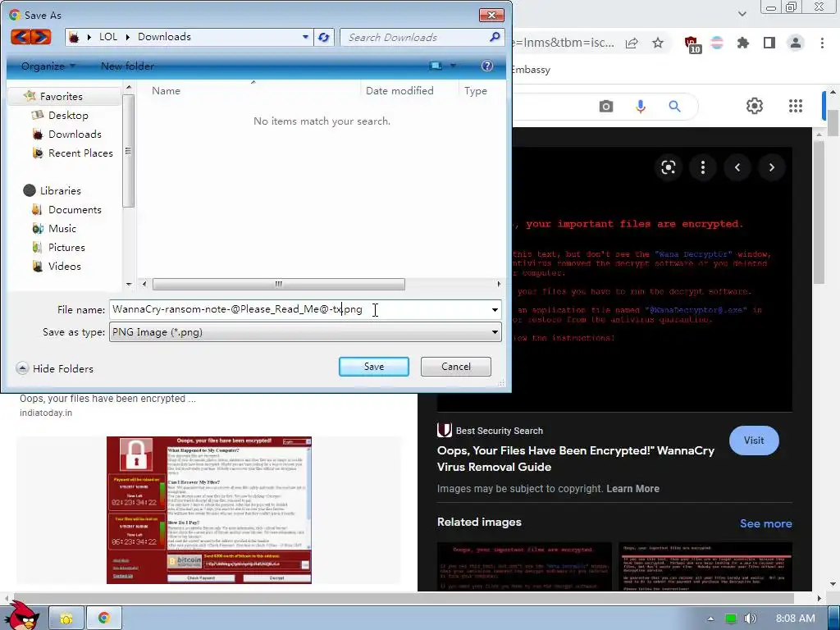Click the forward arrow in Save As dialog
The width and height of the screenshot is (840, 630).
(x=41, y=37)
